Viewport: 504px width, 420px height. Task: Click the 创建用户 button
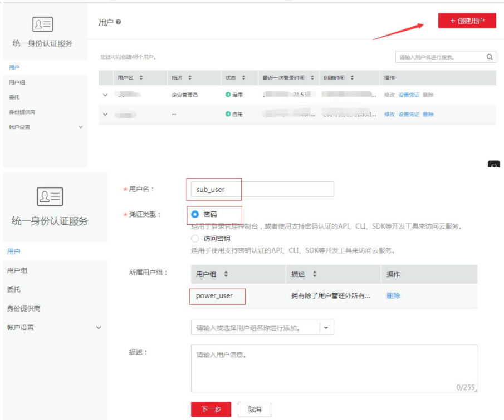tap(467, 21)
